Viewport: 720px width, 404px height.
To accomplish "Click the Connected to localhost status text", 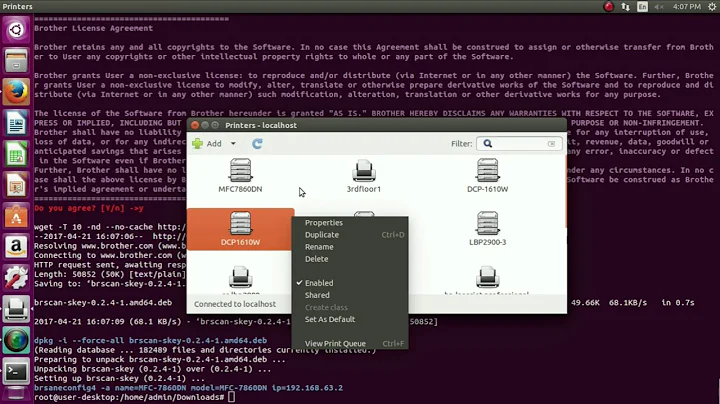I will click(x=235, y=304).
